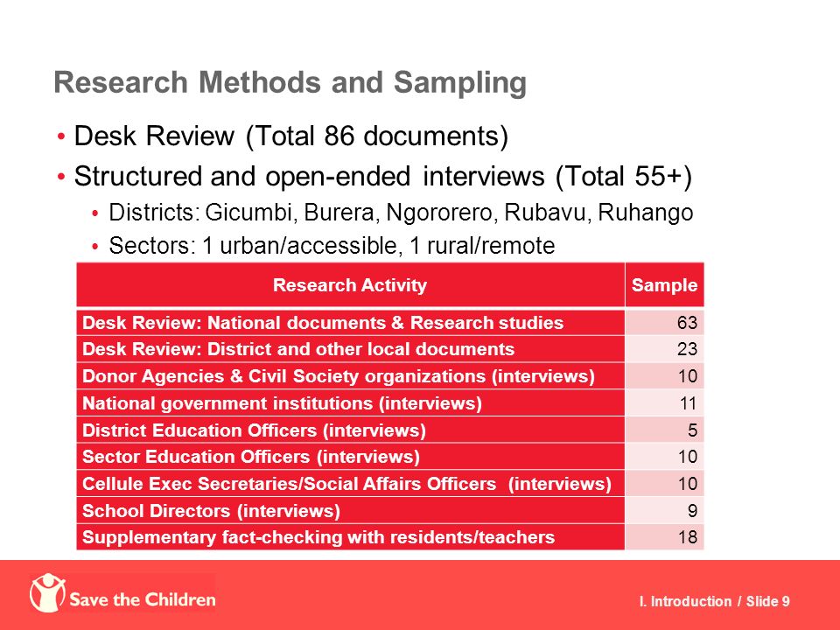Click the 'I. Introduction / Slide 9' footer
840x630 pixels.
tap(715, 601)
